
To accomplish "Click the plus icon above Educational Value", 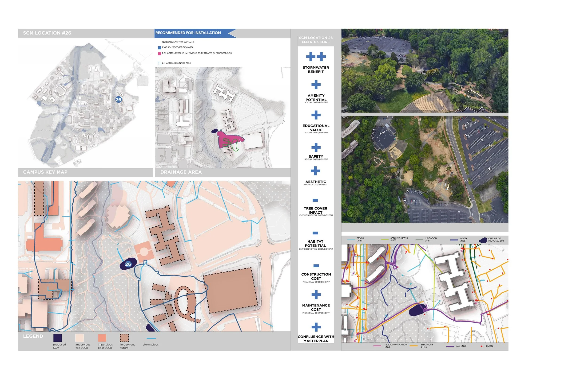I will pyautogui.click(x=316, y=115).
